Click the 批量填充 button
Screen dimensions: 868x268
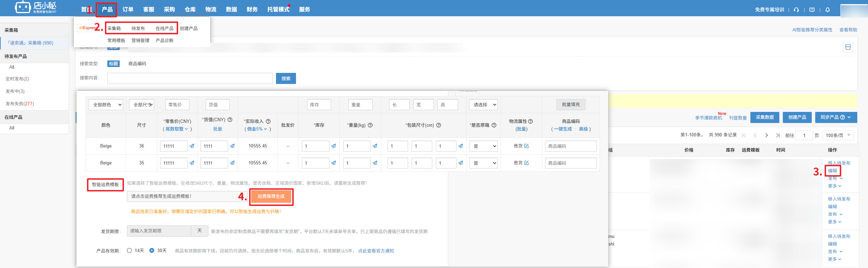571,105
